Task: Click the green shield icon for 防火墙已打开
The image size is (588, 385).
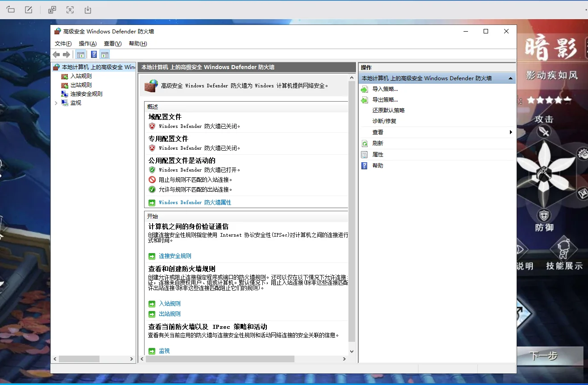Action: pos(152,170)
